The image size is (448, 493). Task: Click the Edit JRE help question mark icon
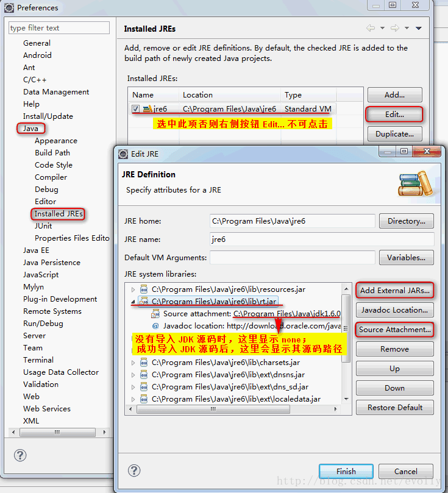pos(134,470)
